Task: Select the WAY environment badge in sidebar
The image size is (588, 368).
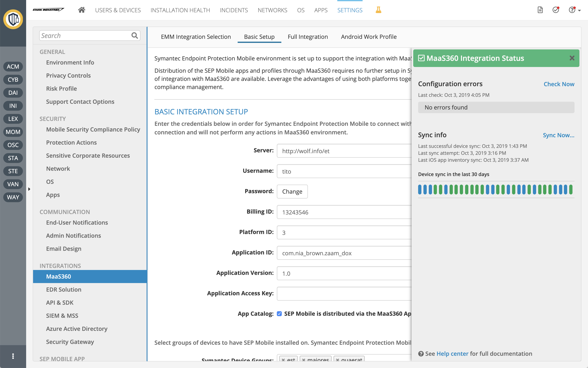Action: click(x=13, y=197)
